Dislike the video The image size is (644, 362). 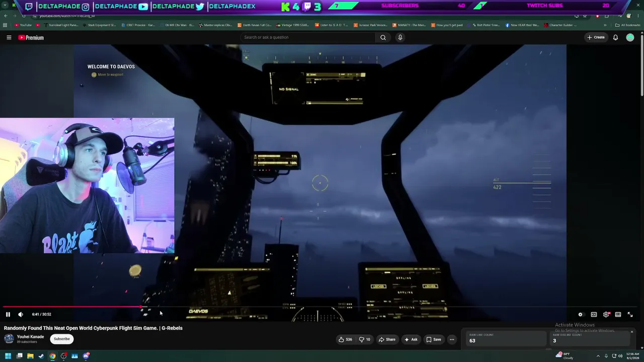[x=364, y=339]
